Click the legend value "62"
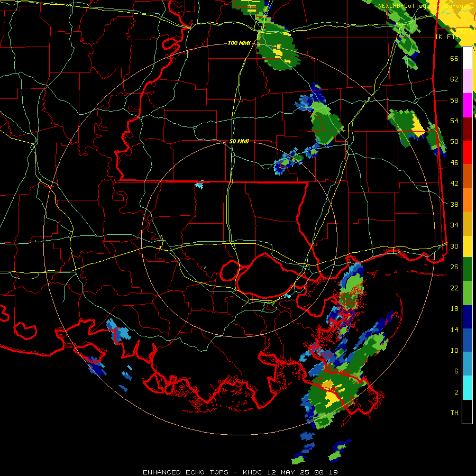Image resolution: width=476 pixels, height=476 pixels. coord(454,79)
